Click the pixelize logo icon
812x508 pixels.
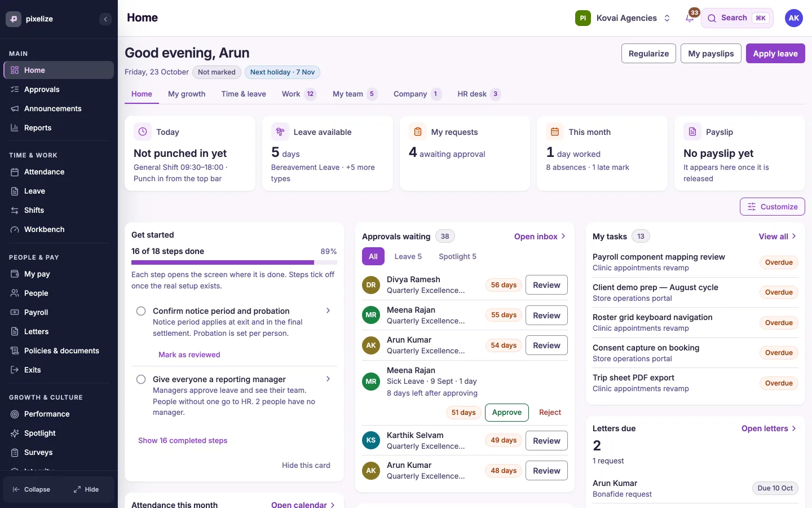[x=14, y=19]
